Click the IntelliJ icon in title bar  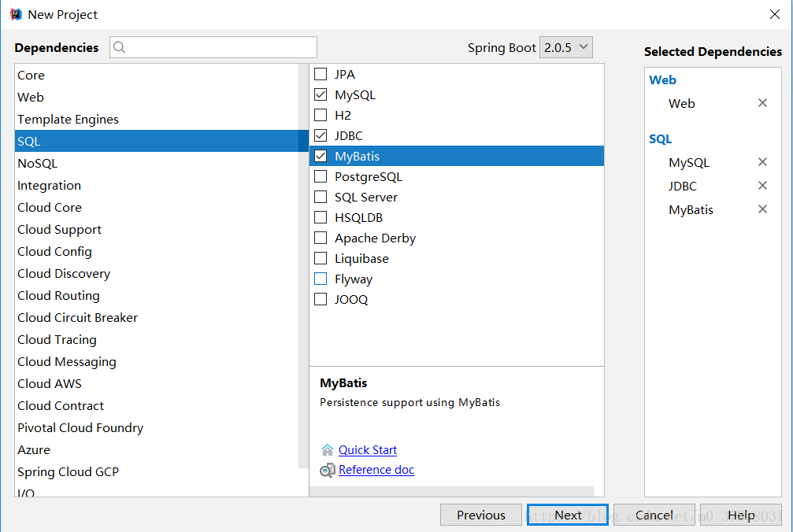coord(17,14)
